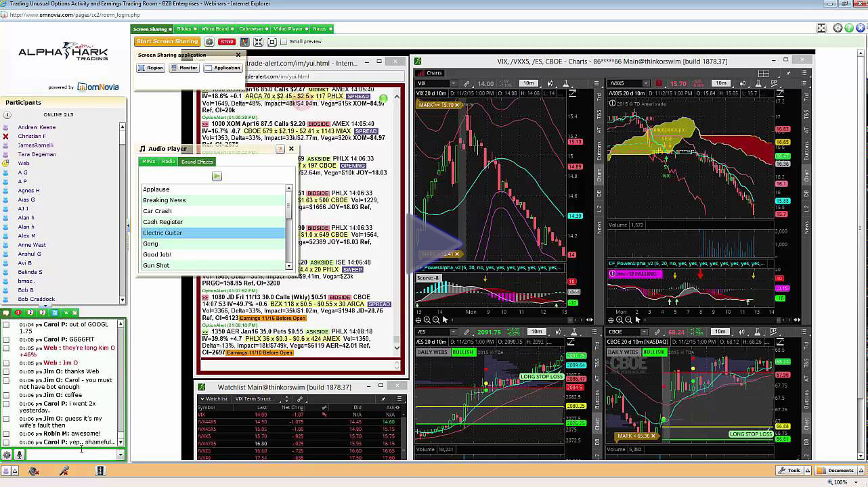This screenshot has width=868, height=487.
Task: Tick the checkbox next to Robin M's awesome message
Action: coord(6,434)
